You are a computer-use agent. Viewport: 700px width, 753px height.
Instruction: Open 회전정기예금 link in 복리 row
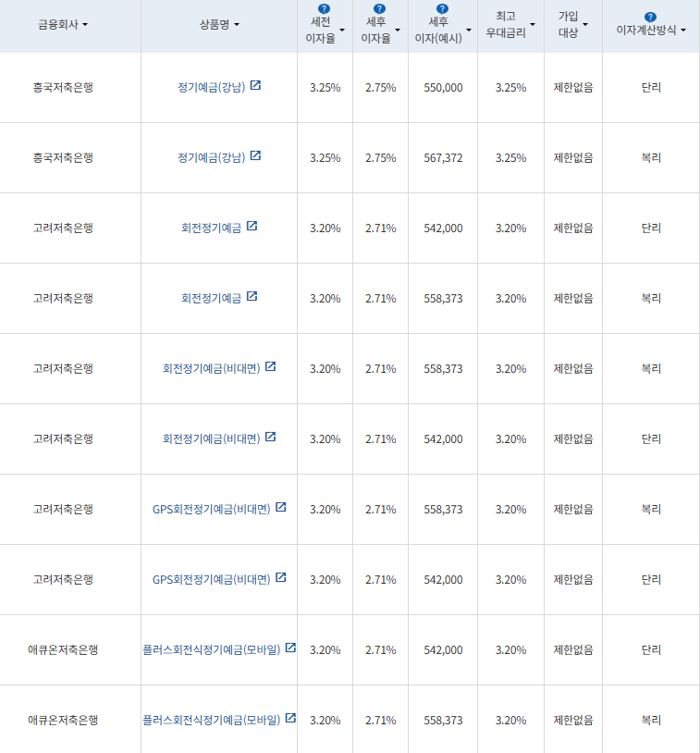pos(211,298)
